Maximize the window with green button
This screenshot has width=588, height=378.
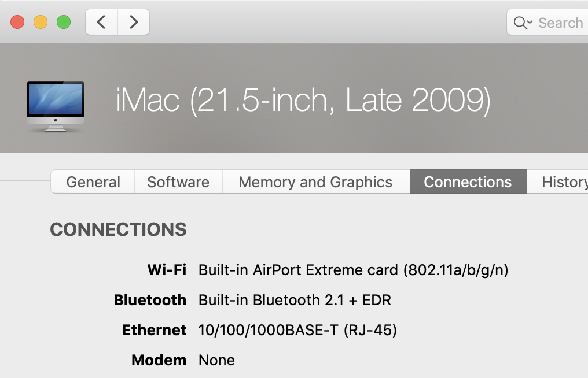63,23
